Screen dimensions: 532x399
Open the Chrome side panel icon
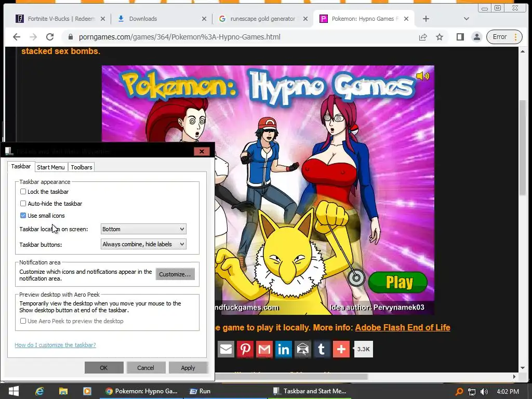pos(460,37)
